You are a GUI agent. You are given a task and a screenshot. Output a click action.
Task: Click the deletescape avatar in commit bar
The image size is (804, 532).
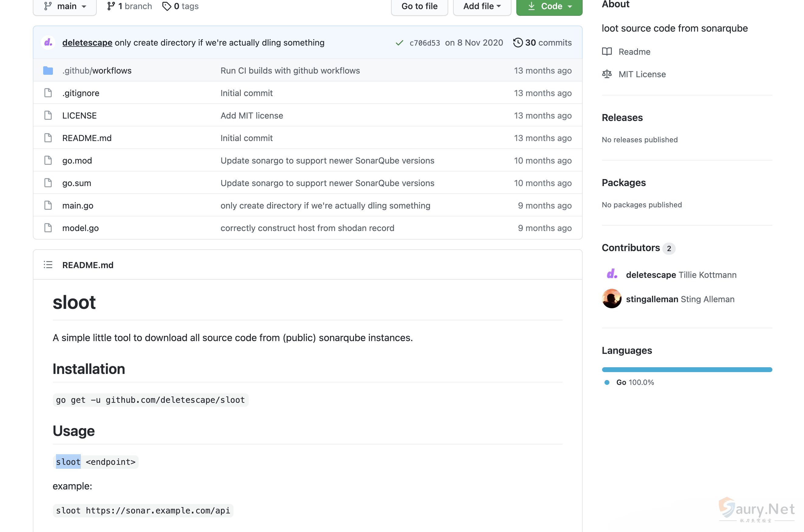pos(48,43)
